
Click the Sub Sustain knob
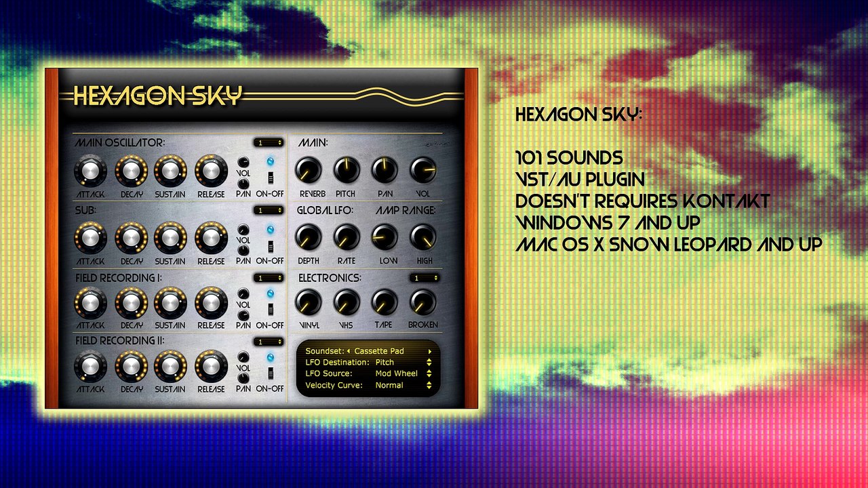170,239
